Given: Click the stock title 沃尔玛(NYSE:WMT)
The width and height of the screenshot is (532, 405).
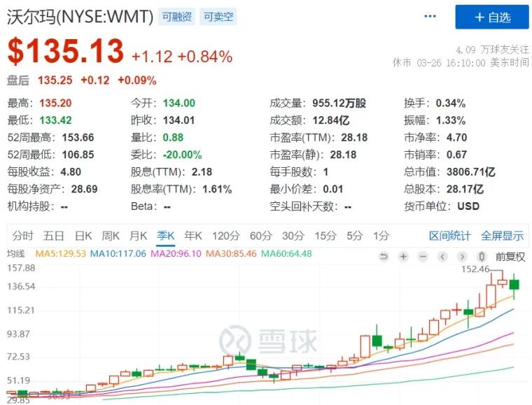Looking at the screenshot, I should pos(80,16).
